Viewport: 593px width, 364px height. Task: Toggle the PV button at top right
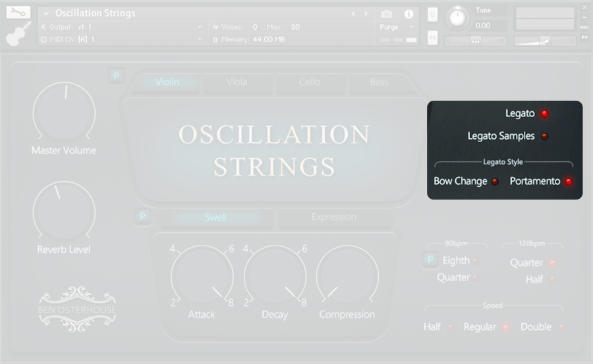click(x=584, y=38)
